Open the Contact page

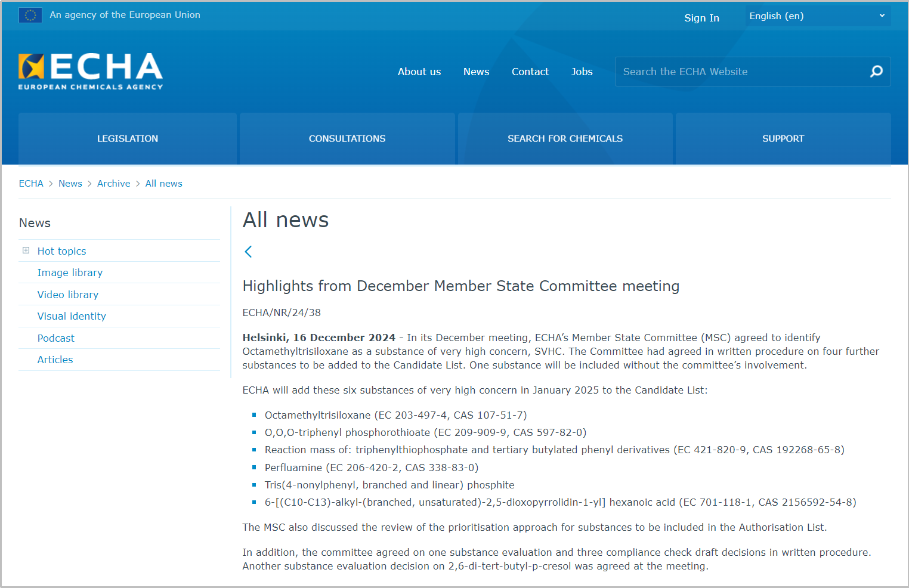coord(530,72)
